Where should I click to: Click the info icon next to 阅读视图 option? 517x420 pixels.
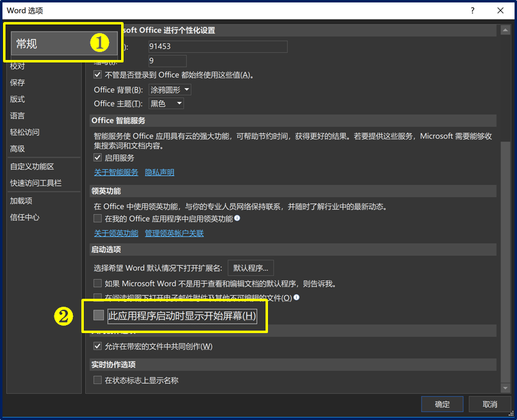tap(296, 298)
